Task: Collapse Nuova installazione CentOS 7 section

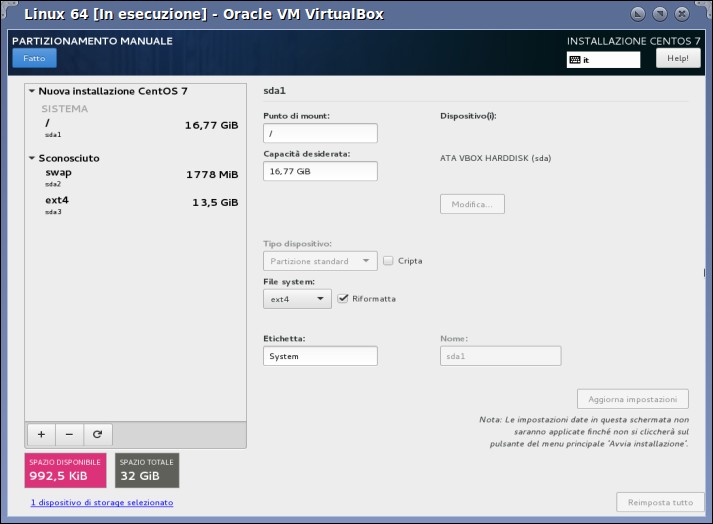Action: [x=32, y=91]
